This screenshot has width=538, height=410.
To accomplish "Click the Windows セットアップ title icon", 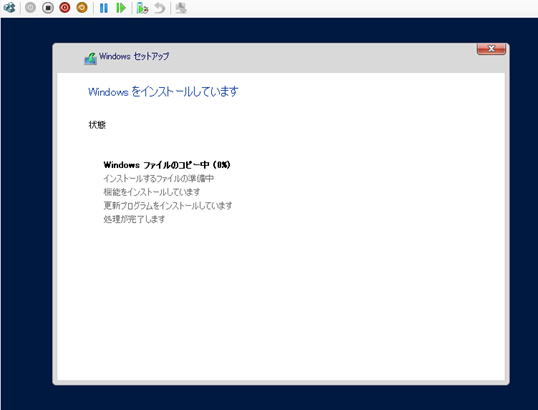I will click(x=91, y=58).
